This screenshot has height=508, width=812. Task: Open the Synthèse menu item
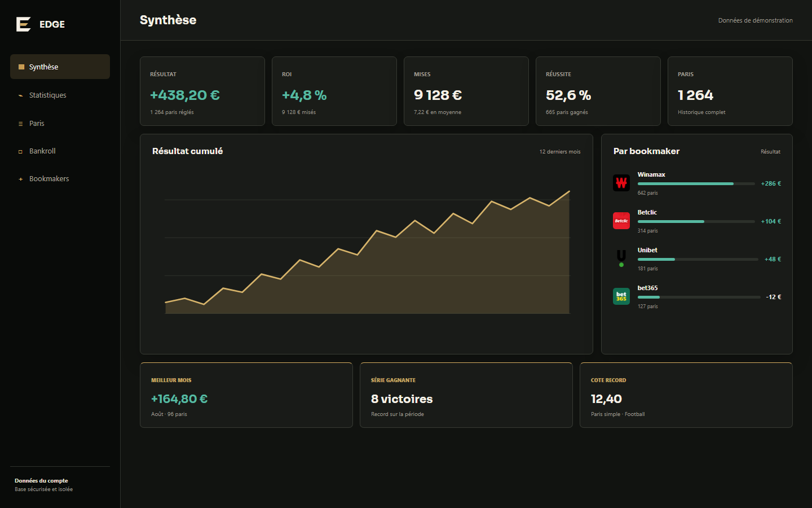pos(60,67)
